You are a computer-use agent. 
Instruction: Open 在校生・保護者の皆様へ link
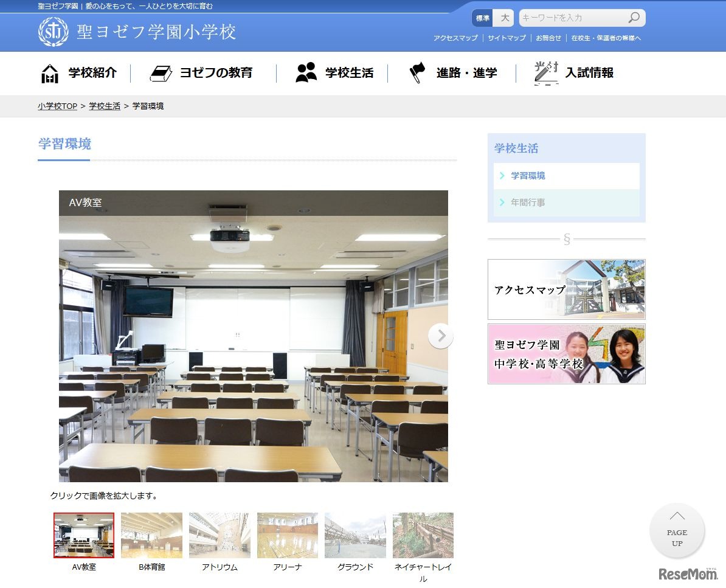coord(606,38)
